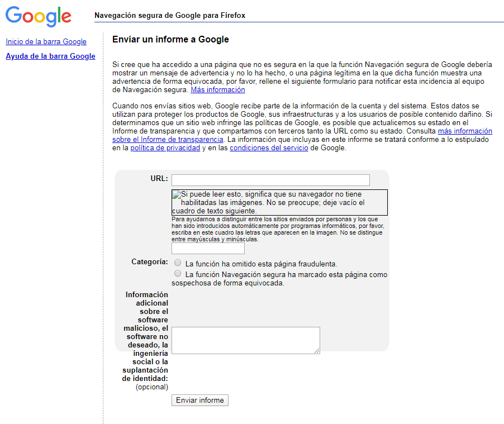The image size is (504, 424).
Task: Open the condiciones del servicio link
Action: pos(269,148)
